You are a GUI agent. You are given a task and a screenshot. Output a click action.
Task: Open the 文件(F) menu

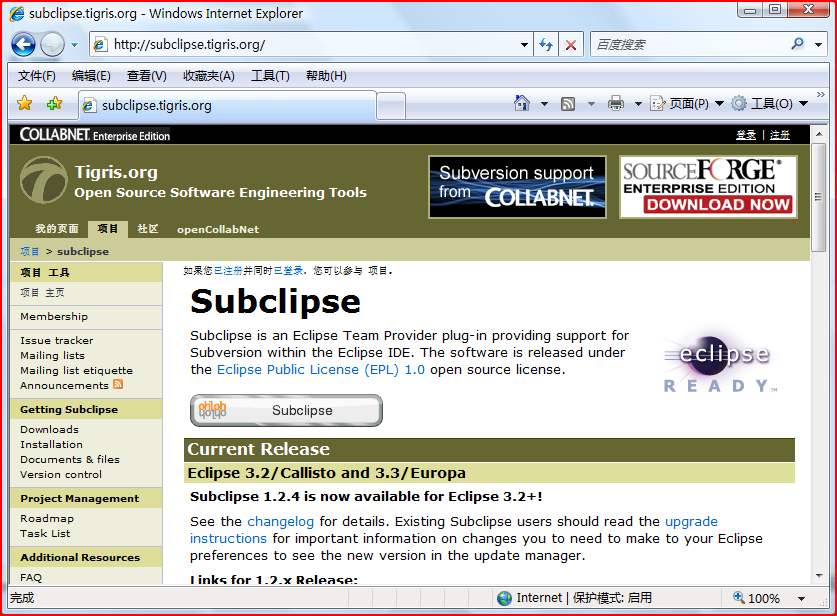point(37,76)
